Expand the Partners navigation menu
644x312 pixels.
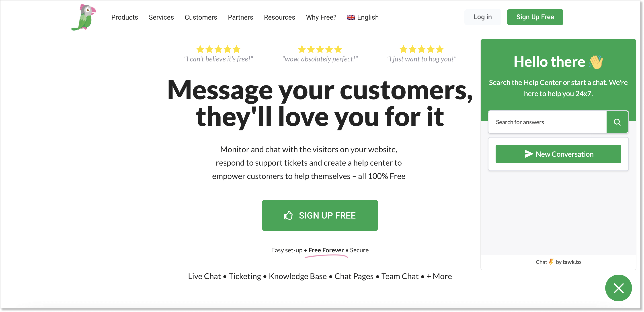(x=240, y=17)
